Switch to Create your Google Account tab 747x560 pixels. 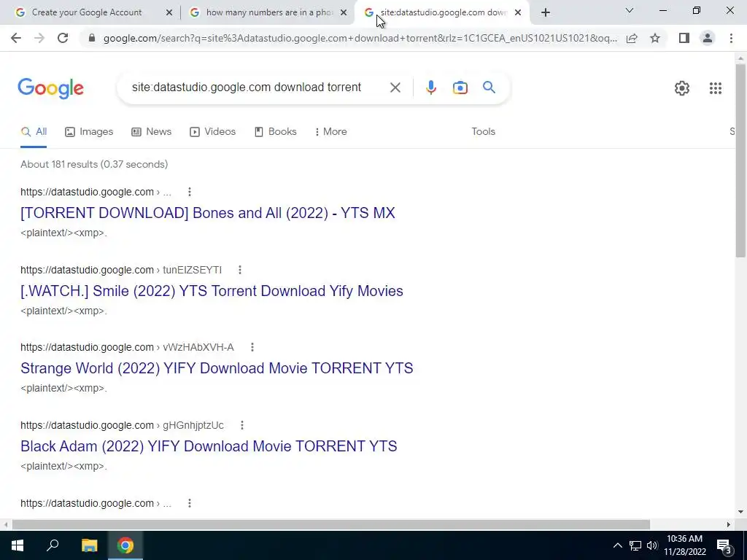pos(87,12)
